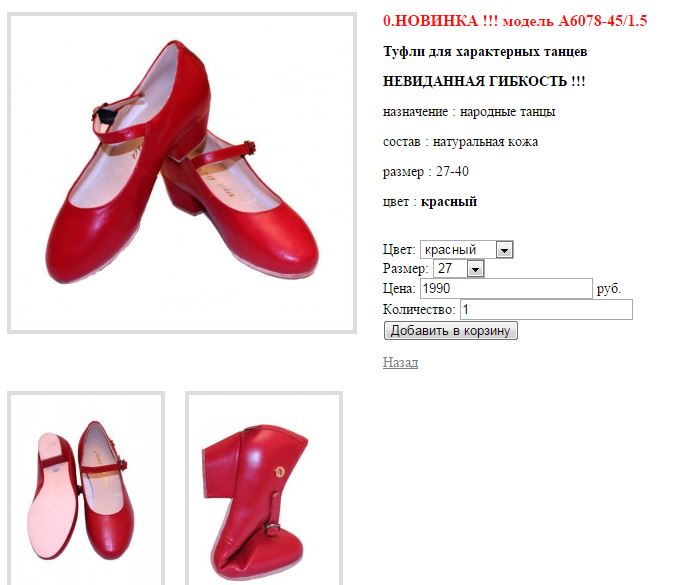Click the НЕВИДАННАЯ ГИБКОСТЬ !!! text

pos(484,81)
